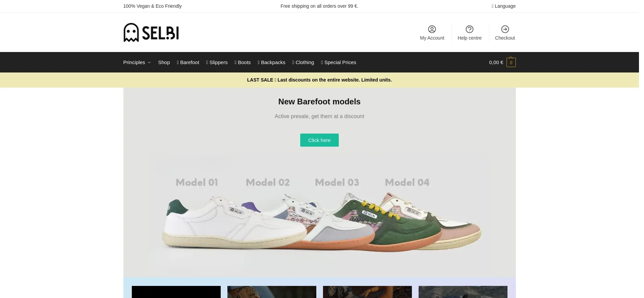Expand the Principles menu chevron
Screen dimensions: 644x298
149,63
